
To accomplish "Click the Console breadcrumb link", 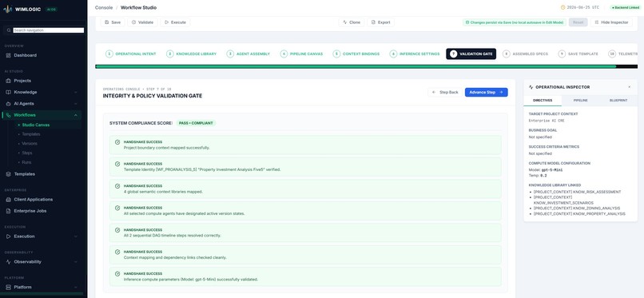I will (104, 7).
